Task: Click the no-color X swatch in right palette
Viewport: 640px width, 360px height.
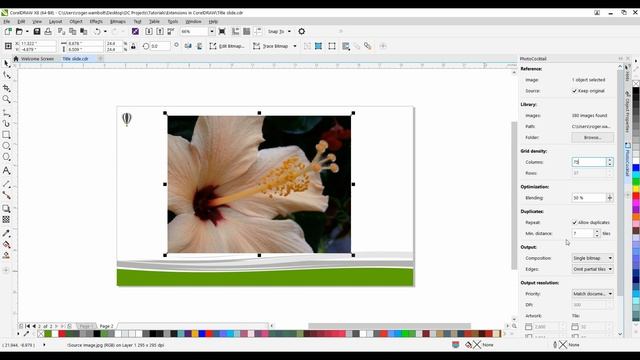Action: (636, 83)
